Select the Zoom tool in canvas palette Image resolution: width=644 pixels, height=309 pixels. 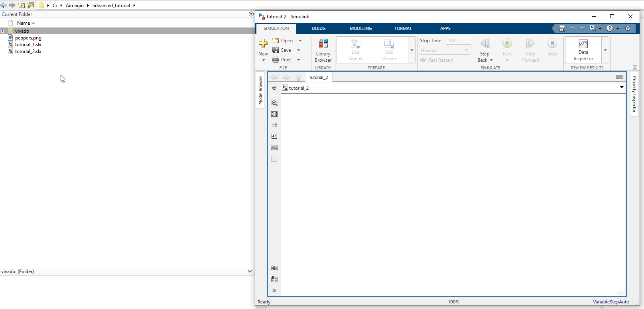274,103
